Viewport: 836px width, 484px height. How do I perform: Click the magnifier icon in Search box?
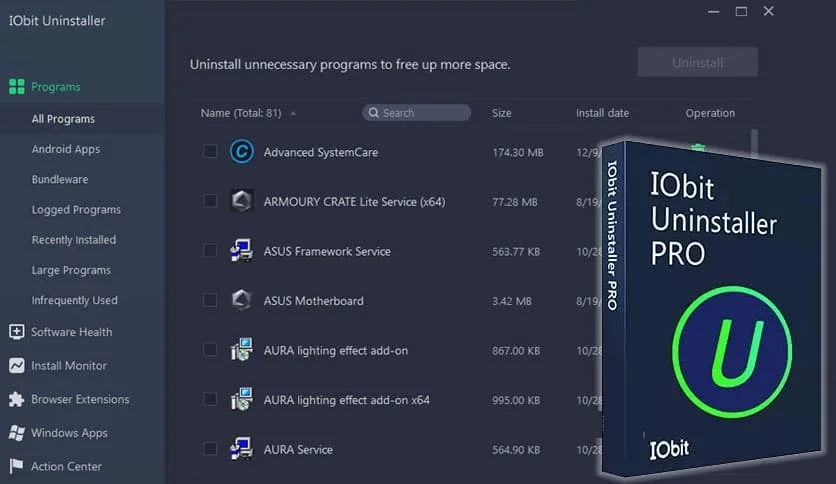click(x=374, y=112)
